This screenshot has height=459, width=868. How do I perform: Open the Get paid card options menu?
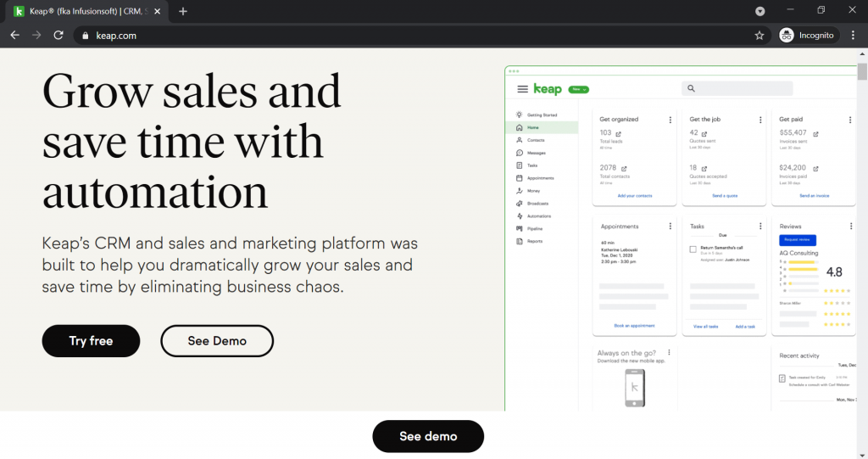tap(850, 120)
